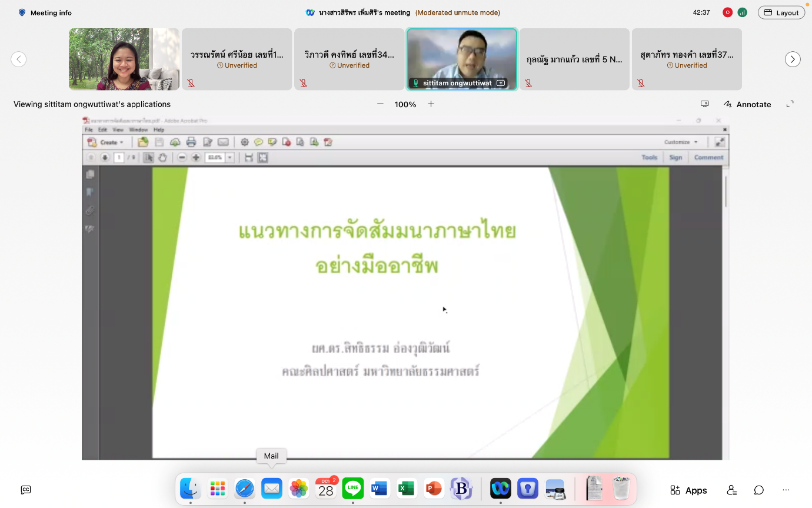
Task: Click the zoom out minus icon
Action: 380,104
